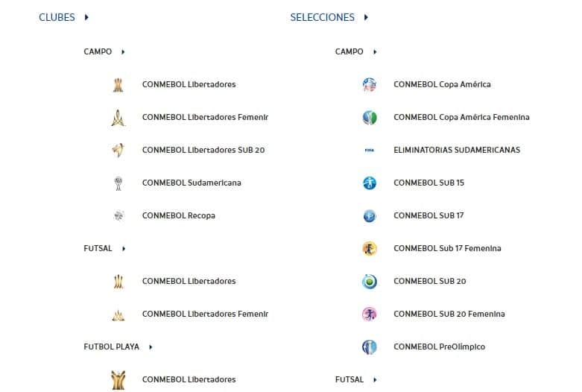
Task: Click the CONMEBOL SUB 17 logo icon
Action: click(x=370, y=215)
